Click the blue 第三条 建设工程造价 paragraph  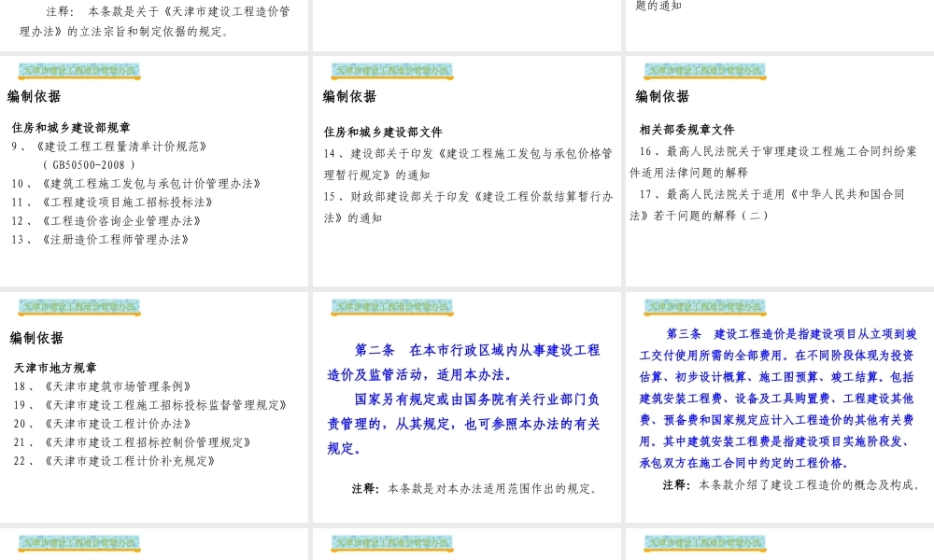[778, 399]
